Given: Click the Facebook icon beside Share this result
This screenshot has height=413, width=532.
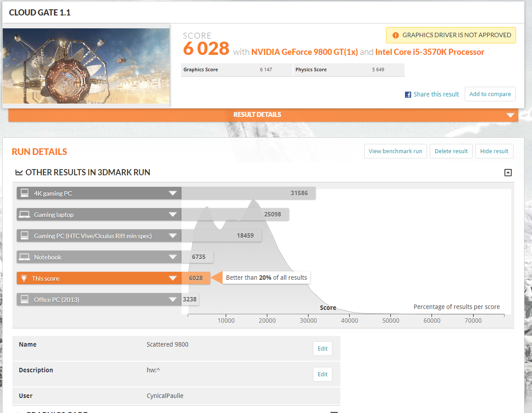Looking at the screenshot, I should pos(408,95).
